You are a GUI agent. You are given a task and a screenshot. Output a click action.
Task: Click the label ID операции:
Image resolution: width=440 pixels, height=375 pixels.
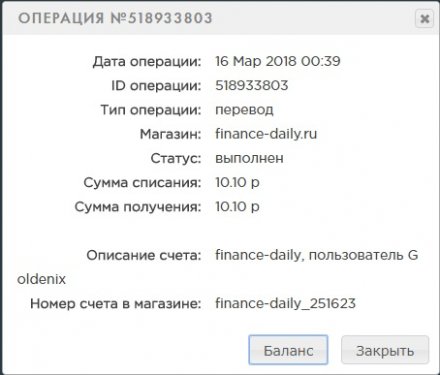click(x=156, y=86)
